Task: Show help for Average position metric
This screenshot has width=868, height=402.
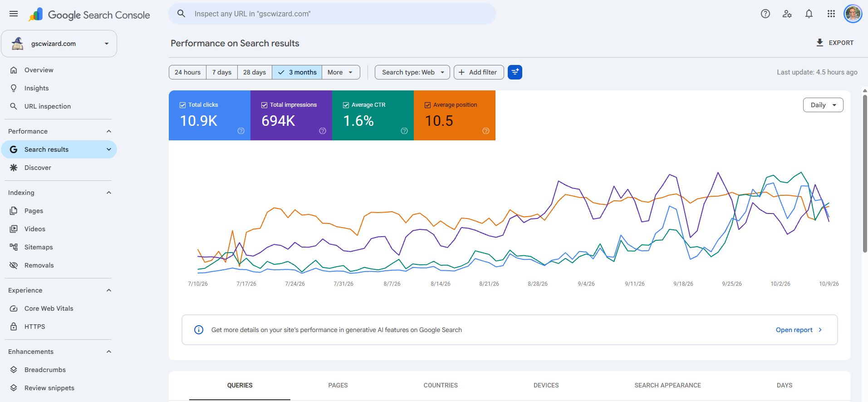Action: click(x=486, y=131)
